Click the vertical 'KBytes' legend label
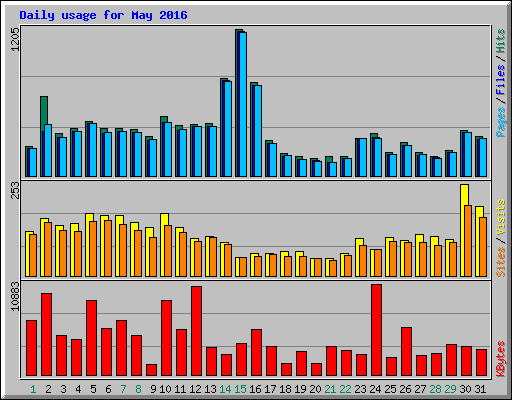Image resolution: width=512 pixels, height=400 pixels. coord(500,359)
